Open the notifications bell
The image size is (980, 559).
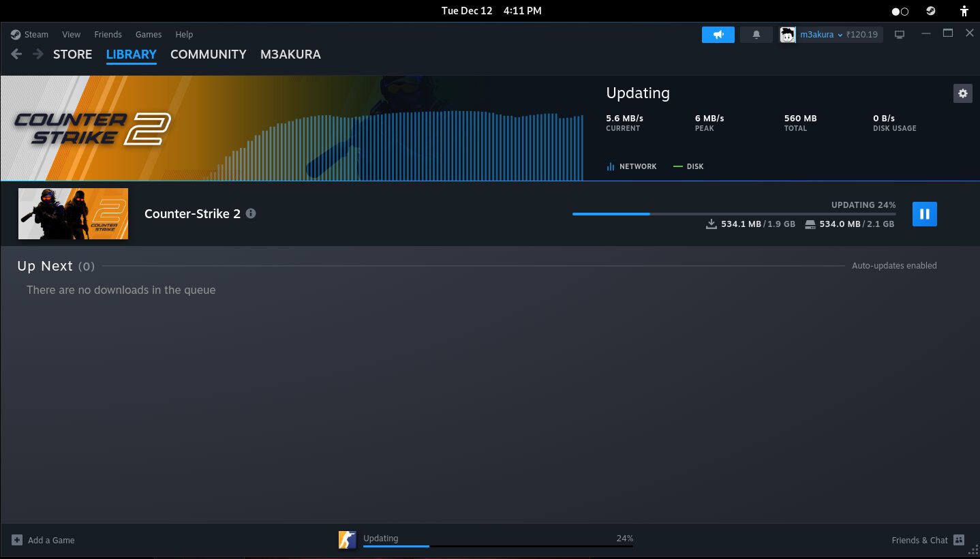coord(756,35)
